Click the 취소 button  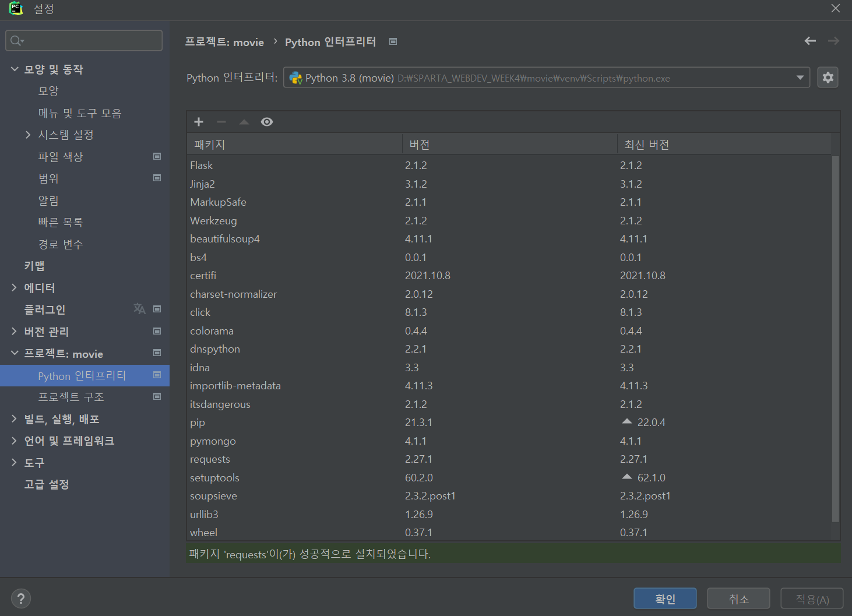click(738, 599)
